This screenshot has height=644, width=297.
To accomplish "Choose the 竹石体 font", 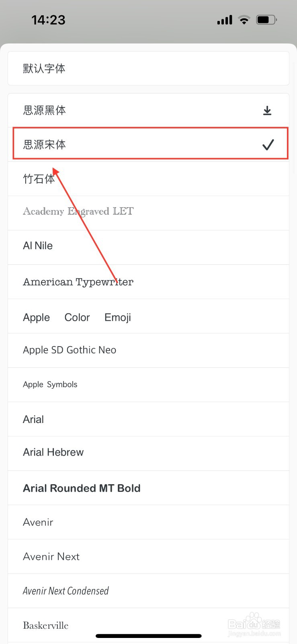I will 148,179.
